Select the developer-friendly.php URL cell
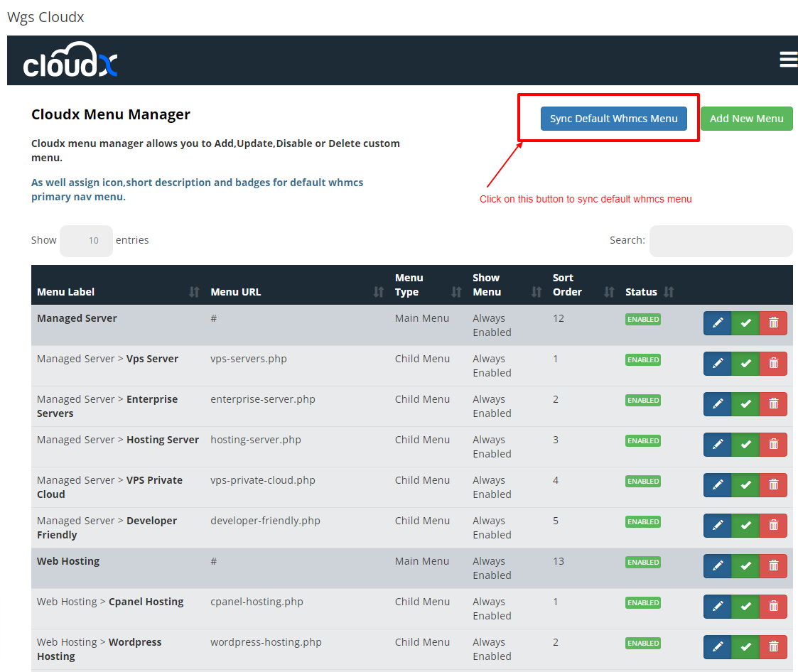Screen dimensions: 798x672 click(265, 521)
